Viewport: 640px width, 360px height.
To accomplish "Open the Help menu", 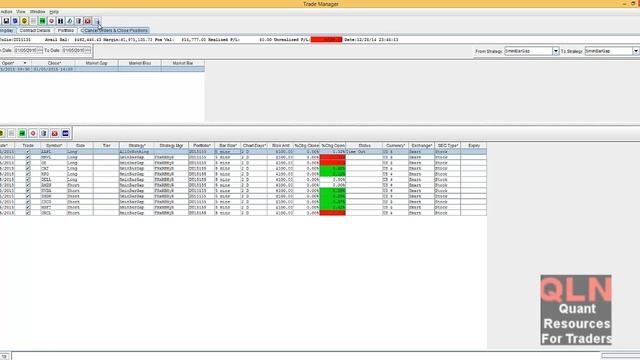I will 54,12.
